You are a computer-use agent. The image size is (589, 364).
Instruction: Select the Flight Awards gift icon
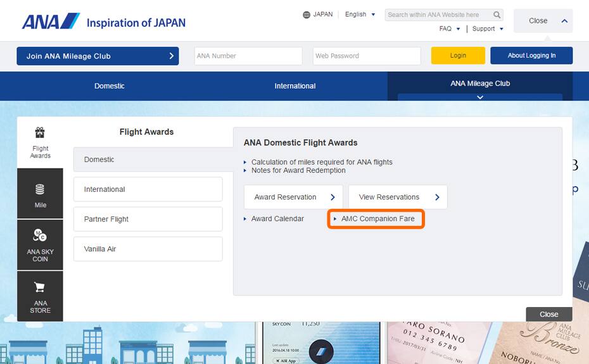(40, 132)
